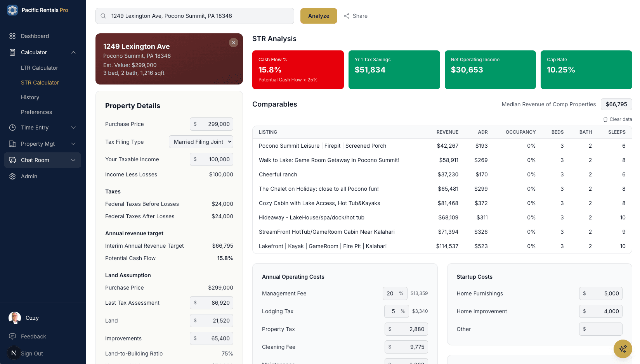This screenshot has width=640, height=364.
Task: Open the Tax Filing Type dropdown
Action: pos(201,142)
